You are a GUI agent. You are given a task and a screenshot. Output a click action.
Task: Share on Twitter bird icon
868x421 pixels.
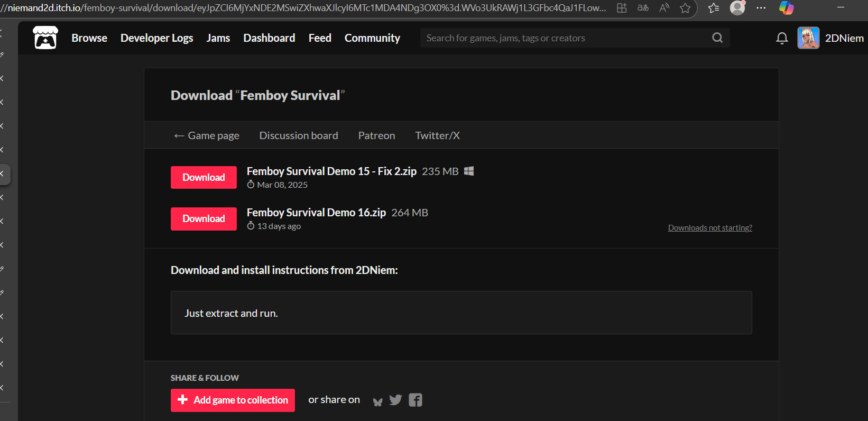pos(395,400)
